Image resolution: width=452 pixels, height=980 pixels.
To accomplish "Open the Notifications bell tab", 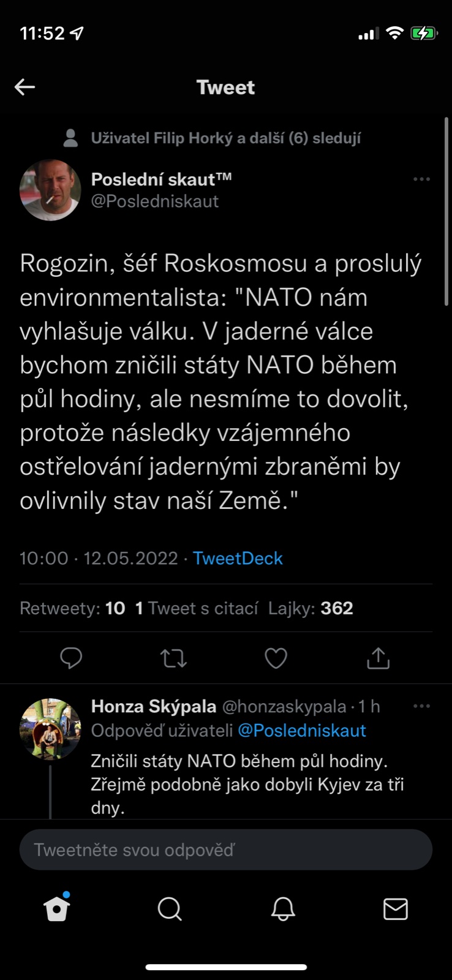I will click(283, 909).
